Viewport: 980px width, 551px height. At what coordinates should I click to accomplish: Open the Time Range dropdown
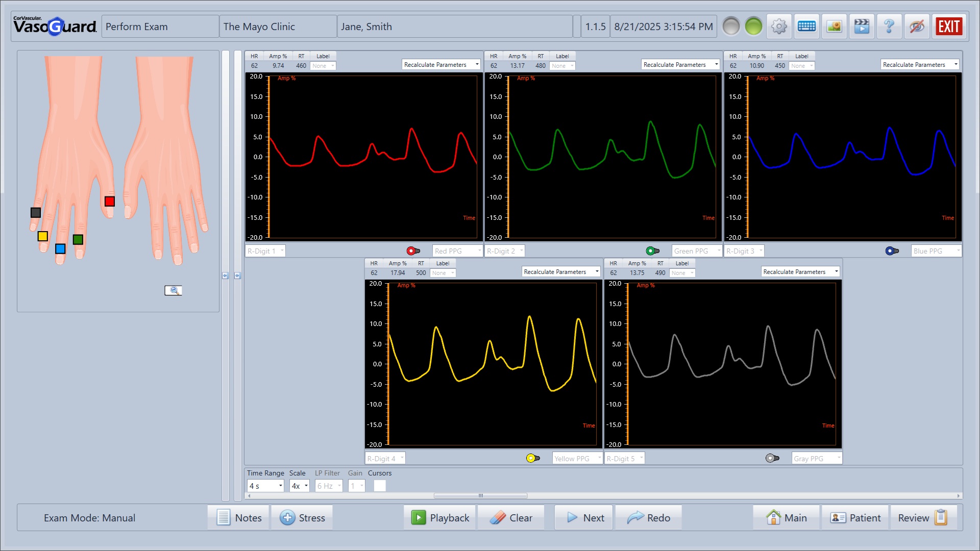265,485
